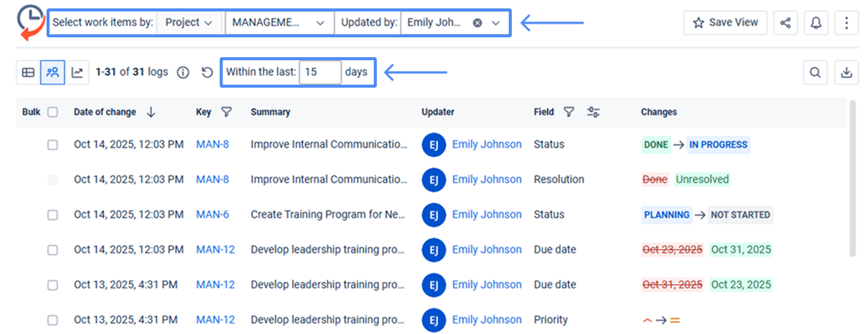Check the first MAN-8 Status row checkbox
The width and height of the screenshot is (868, 334).
(53, 145)
